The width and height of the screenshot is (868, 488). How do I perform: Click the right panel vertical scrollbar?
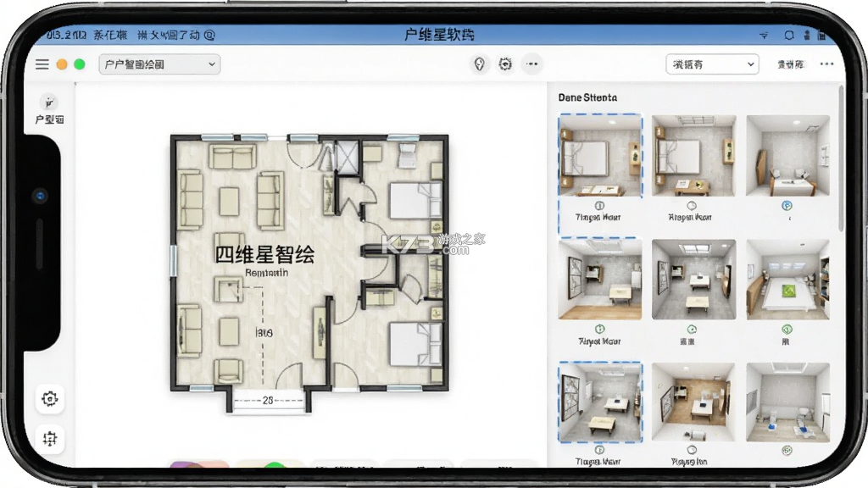pyautogui.click(x=842, y=158)
